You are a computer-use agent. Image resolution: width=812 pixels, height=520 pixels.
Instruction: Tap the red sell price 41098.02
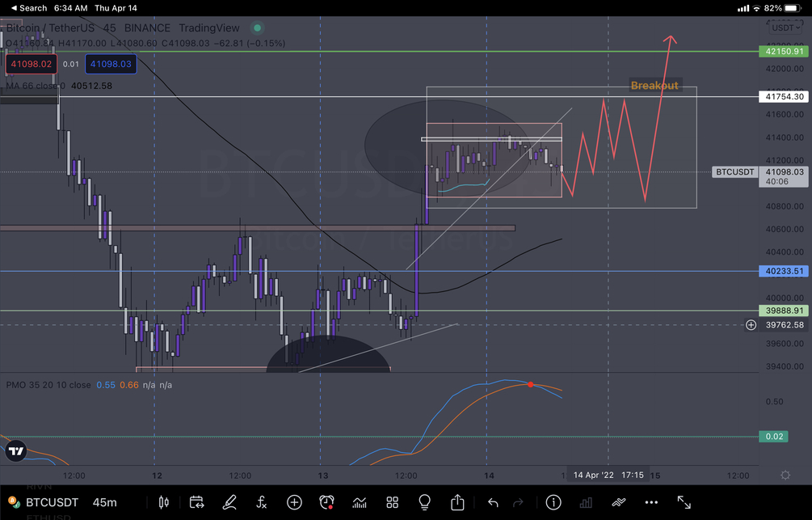click(31, 64)
